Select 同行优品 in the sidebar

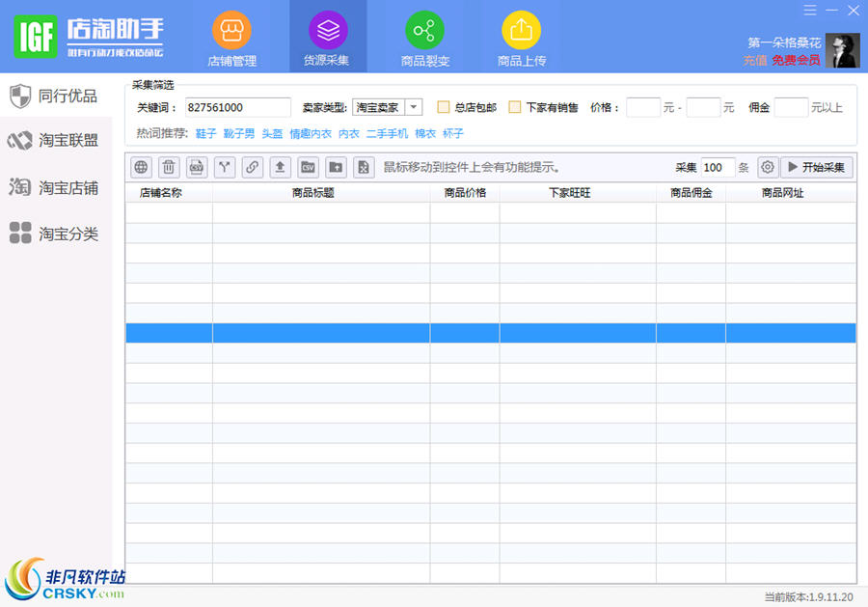[x=55, y=96]
